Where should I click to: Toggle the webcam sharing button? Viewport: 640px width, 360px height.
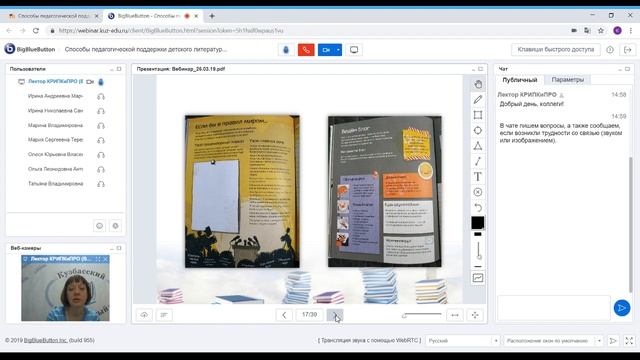point(326,50)
